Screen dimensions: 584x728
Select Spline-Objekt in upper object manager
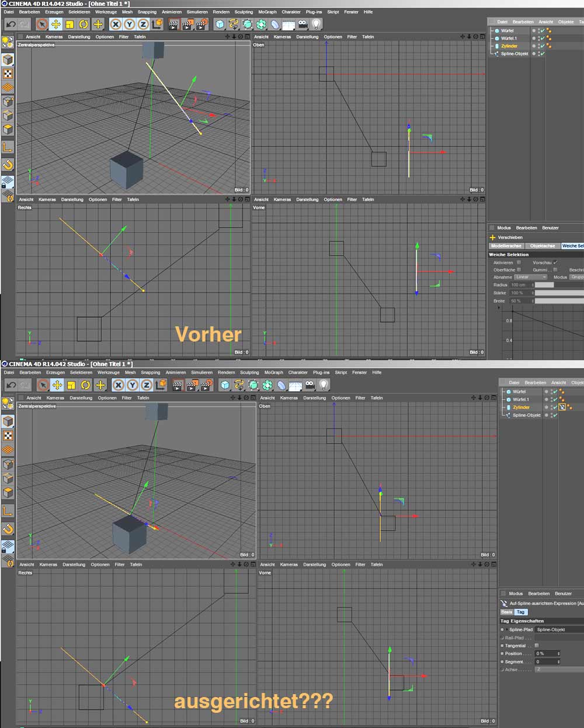[x=515, y=54]
